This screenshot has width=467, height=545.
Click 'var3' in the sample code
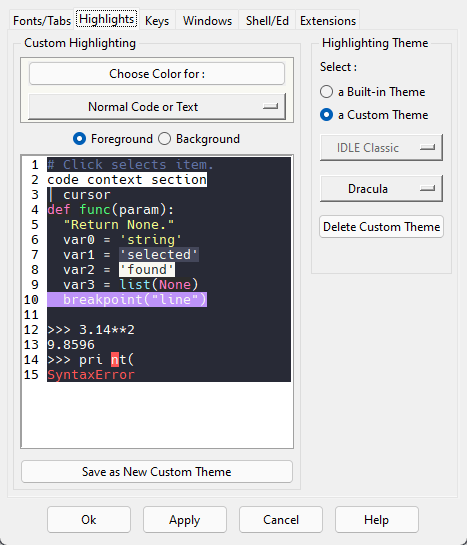pos(79,284)
